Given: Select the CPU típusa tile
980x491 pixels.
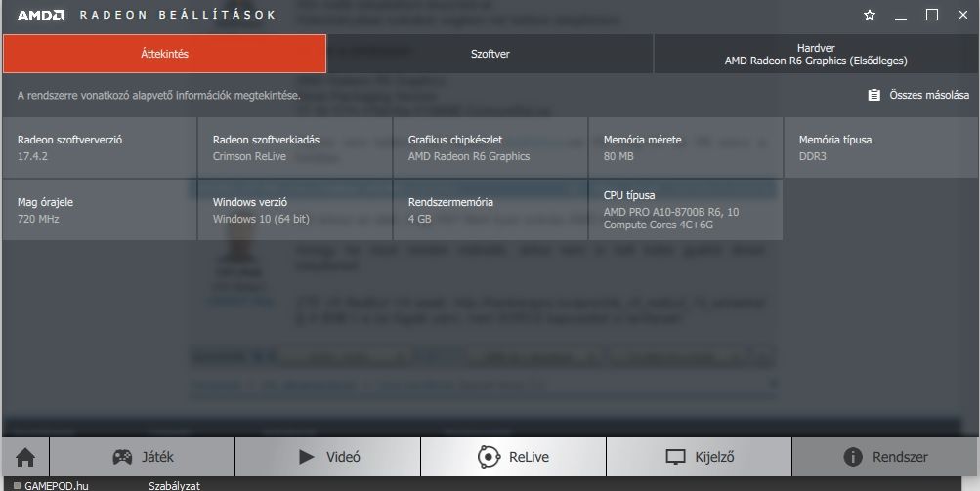Looking at the screenshot, I should click(x=686, y=210).
